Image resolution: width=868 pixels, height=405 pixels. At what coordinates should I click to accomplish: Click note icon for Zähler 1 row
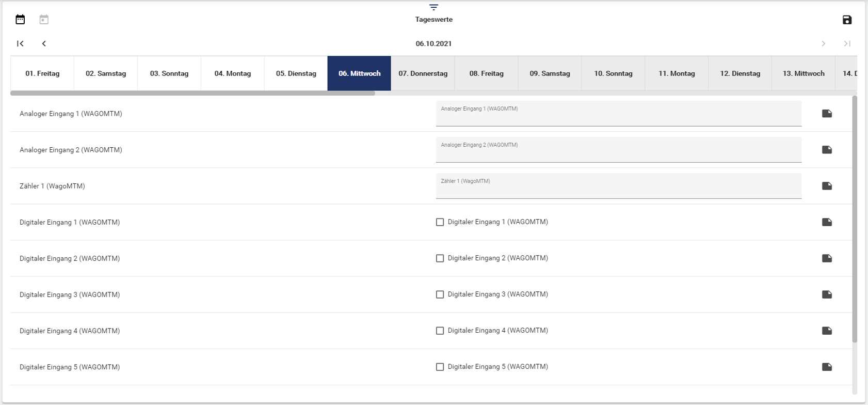pos(827,186)
